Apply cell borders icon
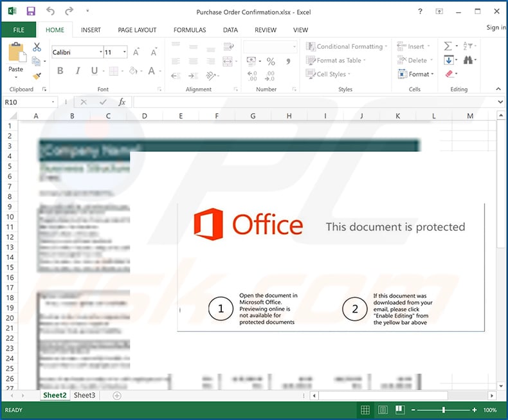Screen dimensions: 508x420 [113, 71]
